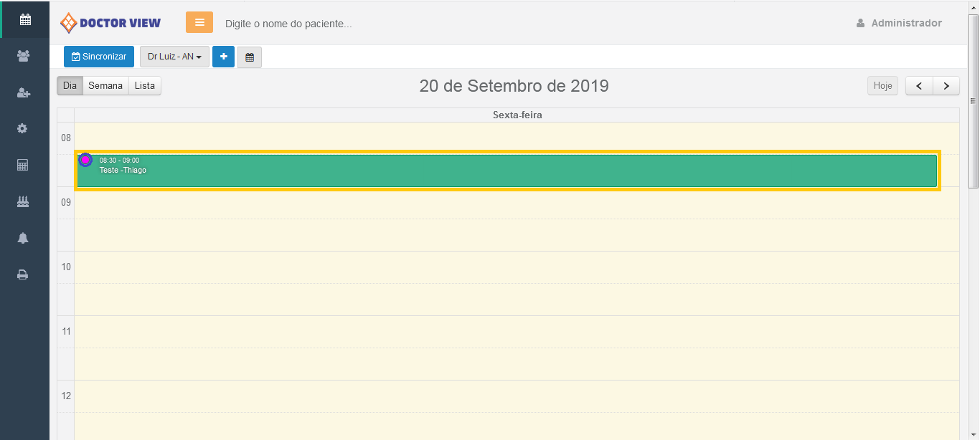Toggle the orange hamburger menu button
Screen dimensions: 980x440
tap(199, 22)
